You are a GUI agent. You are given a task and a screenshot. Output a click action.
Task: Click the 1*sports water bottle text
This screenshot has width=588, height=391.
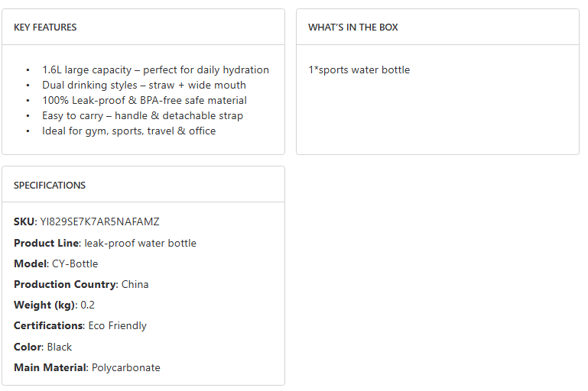coord(359,70)
